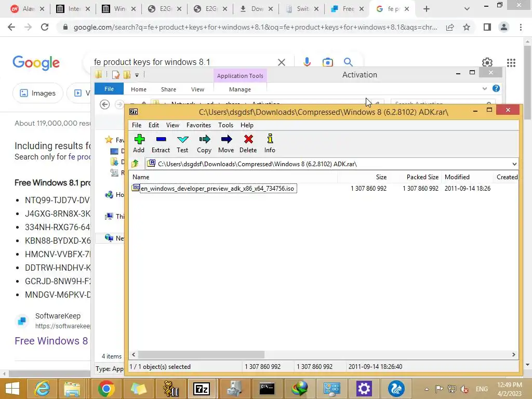This screenshot has width=532, height=399.
Task: Open Windows Start button
Action: [12, 389]
